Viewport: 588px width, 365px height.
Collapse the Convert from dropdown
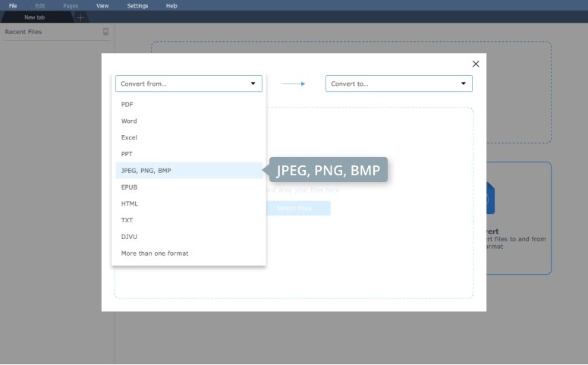(189, 83)
